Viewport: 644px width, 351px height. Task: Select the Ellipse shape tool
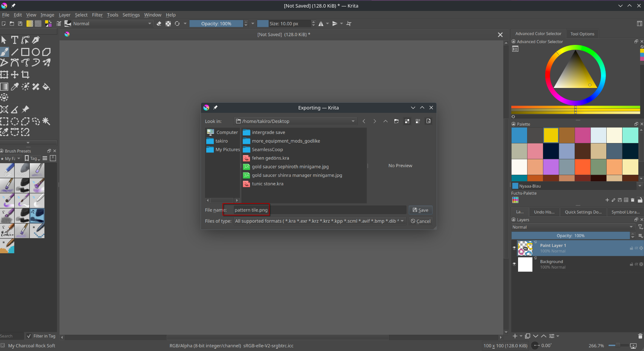[x=36, y=52]
